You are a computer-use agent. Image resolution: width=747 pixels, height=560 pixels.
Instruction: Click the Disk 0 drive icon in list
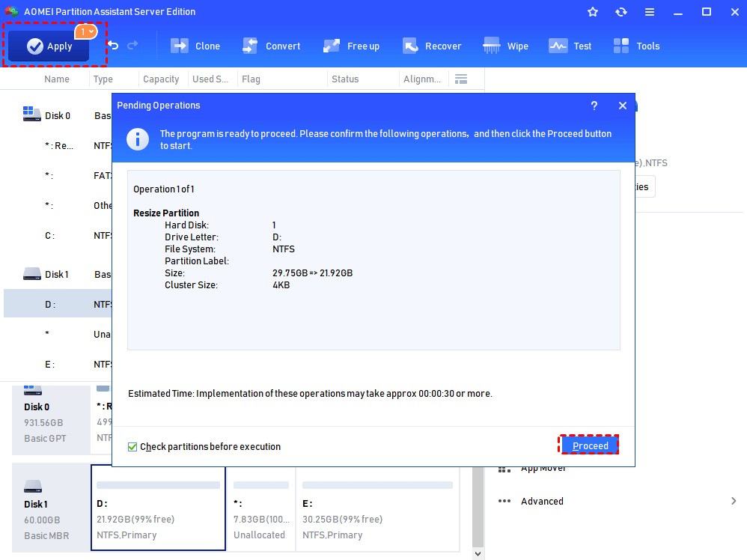coord(31,114)
